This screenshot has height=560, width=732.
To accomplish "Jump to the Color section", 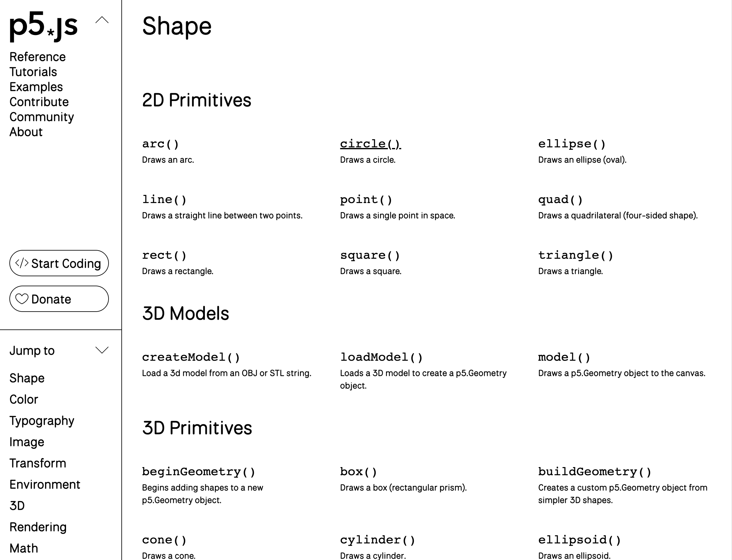I will pos(23,399).
